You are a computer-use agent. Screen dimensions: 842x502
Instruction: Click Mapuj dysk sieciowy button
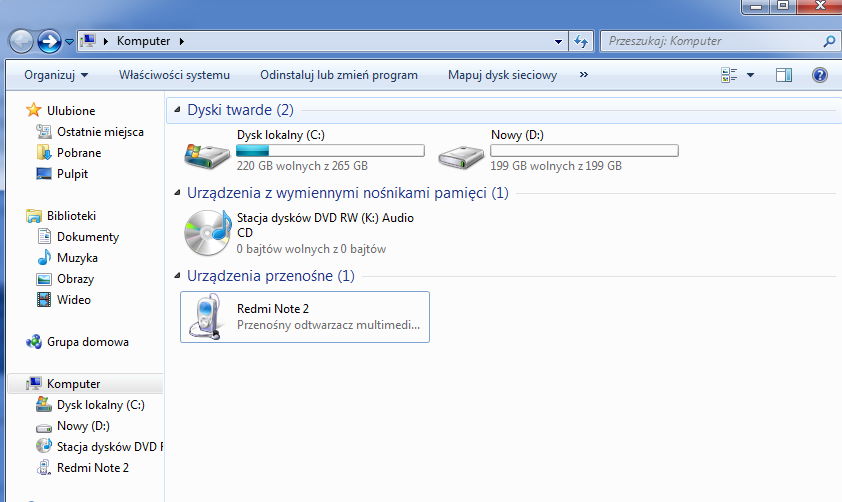(502, 75)
